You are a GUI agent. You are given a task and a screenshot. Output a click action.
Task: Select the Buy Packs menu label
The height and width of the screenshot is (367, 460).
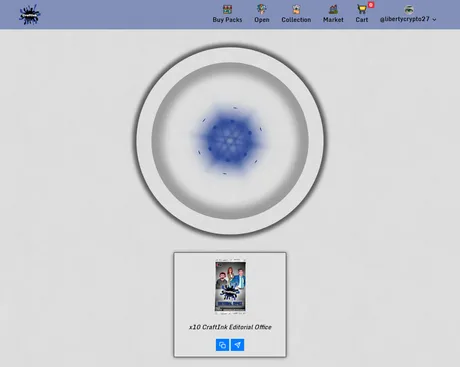pyautogui.click(x=227, y=20)
